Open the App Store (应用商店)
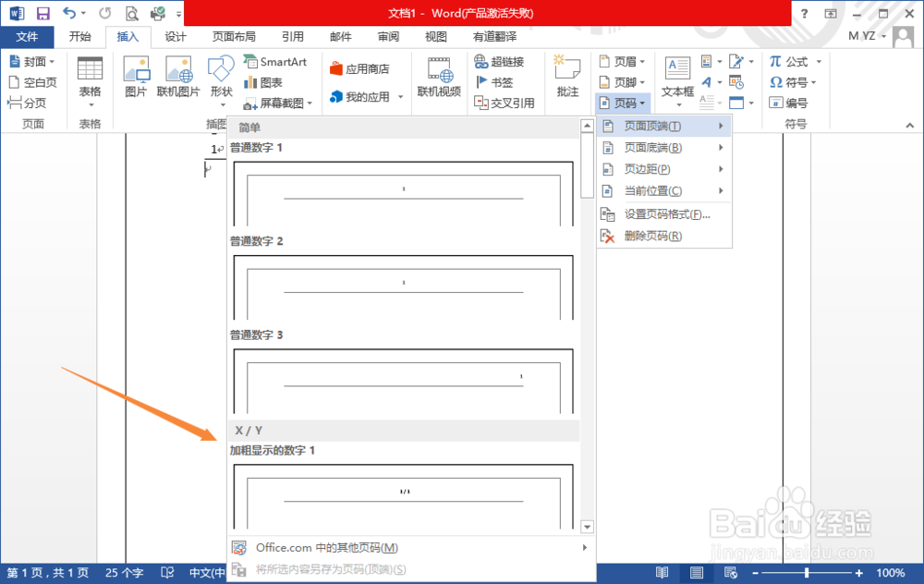 coord(359,69)
